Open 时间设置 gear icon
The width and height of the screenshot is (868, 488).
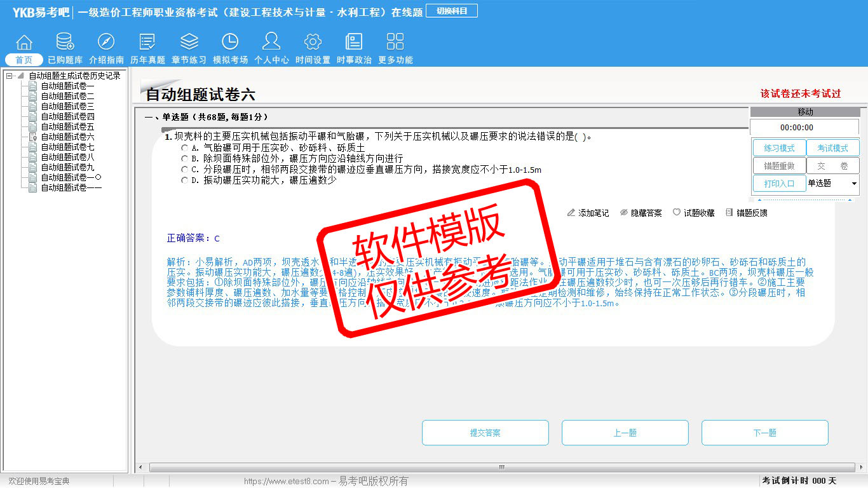[313, 43]
